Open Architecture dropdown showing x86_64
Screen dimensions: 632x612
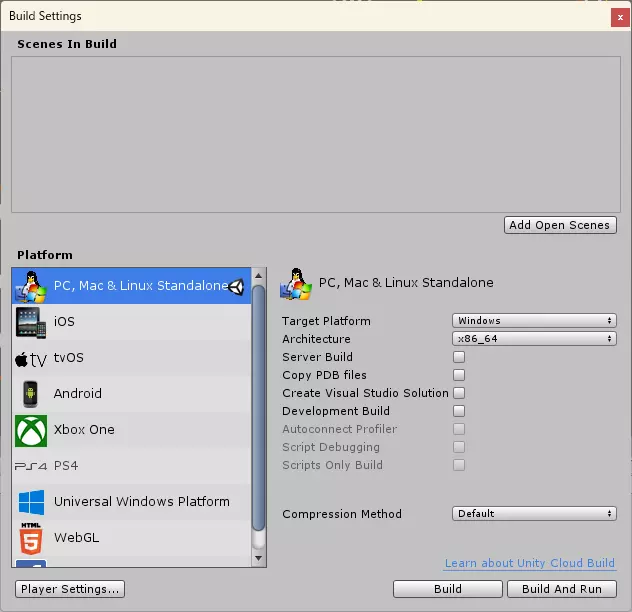534,339
